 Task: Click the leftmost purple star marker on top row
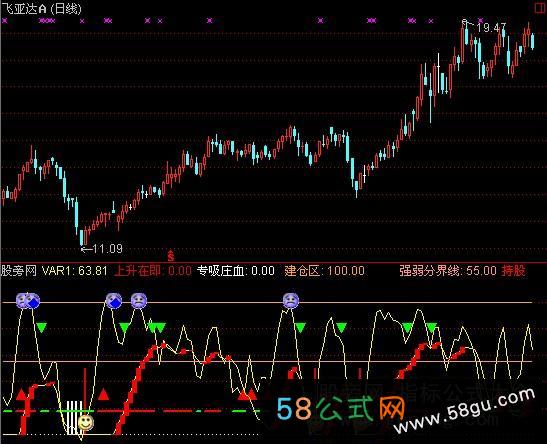pyautogui.click(x=5, y=21)
